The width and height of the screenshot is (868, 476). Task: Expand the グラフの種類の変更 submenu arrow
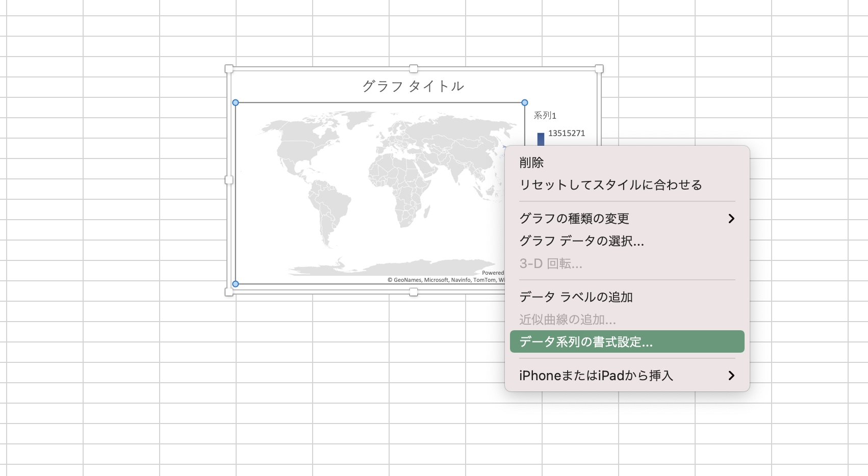click(731, 219)
